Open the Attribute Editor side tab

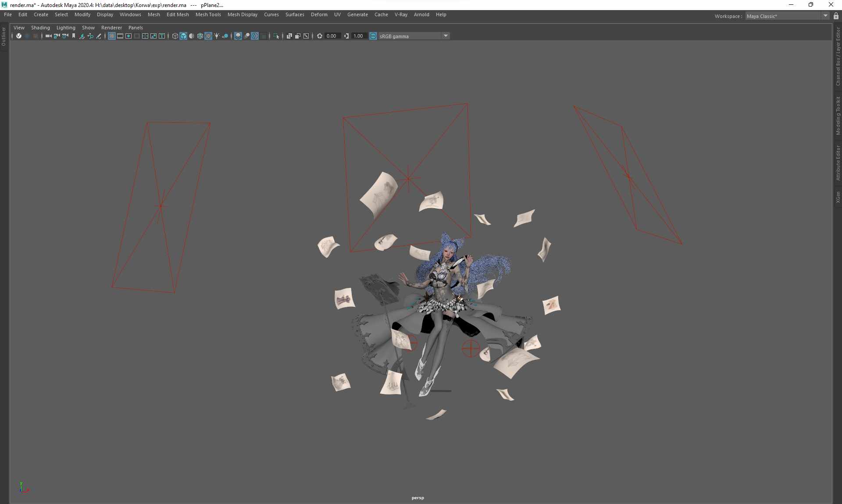coord(838,163)
